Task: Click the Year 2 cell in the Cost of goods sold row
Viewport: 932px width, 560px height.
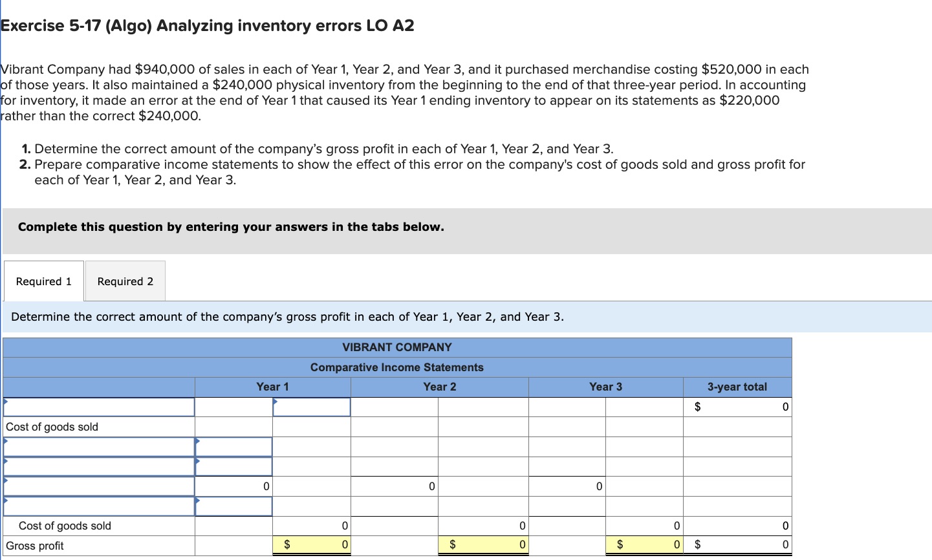Action: coord(395,426)
